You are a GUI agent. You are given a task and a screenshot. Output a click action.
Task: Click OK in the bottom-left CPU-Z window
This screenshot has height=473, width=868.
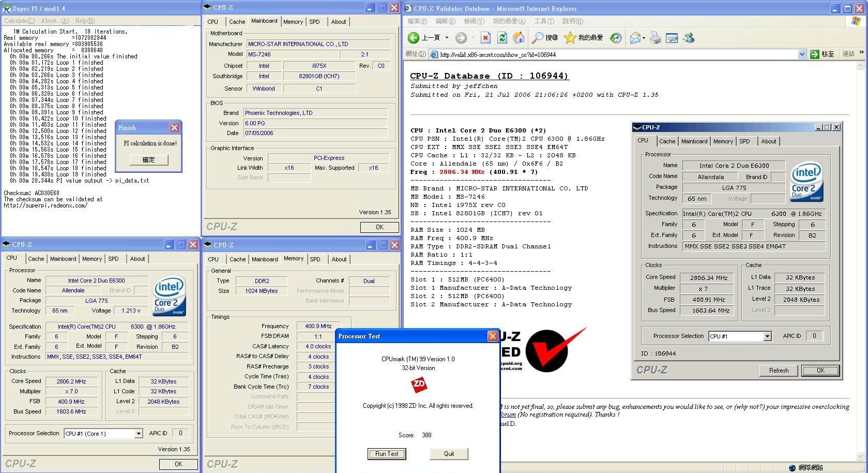(x=178, y=464)
